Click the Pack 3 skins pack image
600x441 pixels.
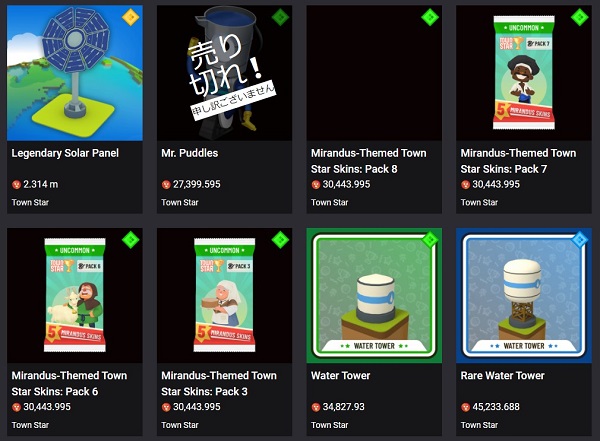224,295
